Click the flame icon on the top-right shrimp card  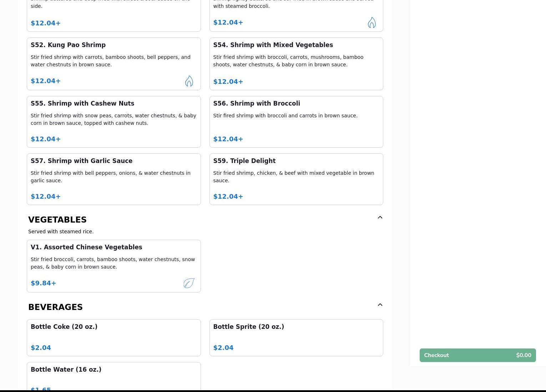pos(371,22)
